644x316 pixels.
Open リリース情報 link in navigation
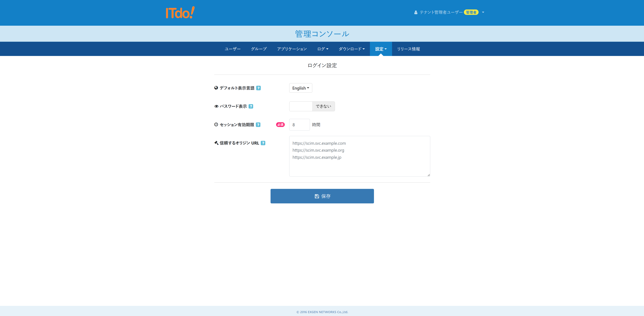[x=408, y=49]
